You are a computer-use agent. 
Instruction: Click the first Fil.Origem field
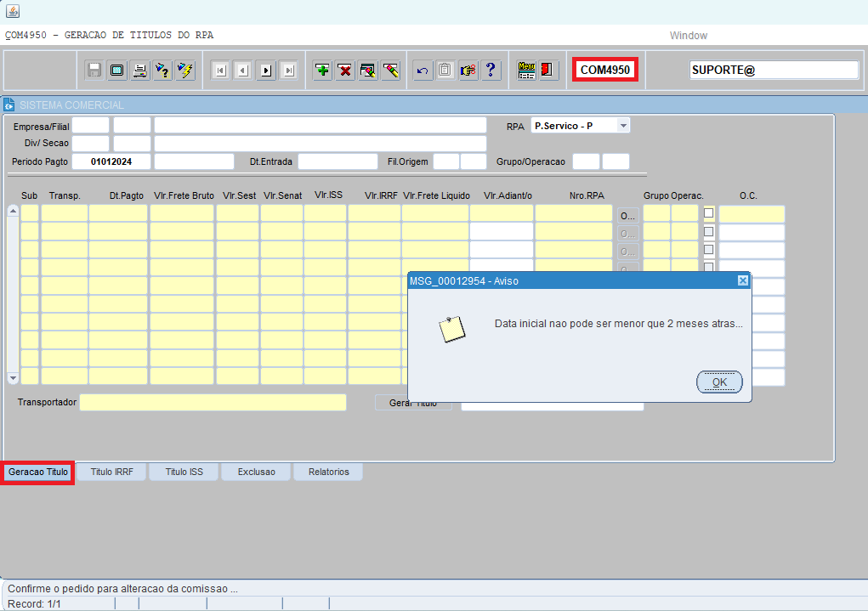coord(446,161)
